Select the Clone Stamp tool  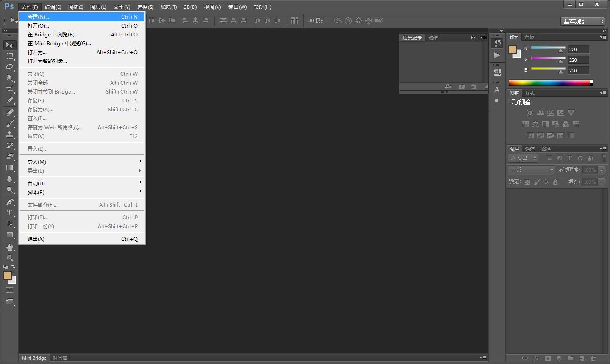coord(10,135)
